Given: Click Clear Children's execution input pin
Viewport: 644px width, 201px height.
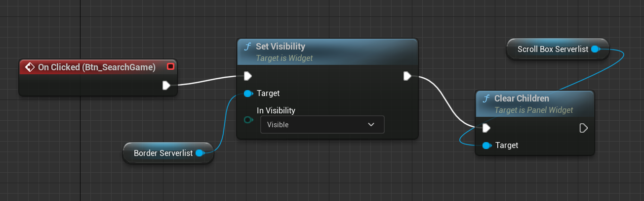Looking at the screenshot, I should (486, 128).
